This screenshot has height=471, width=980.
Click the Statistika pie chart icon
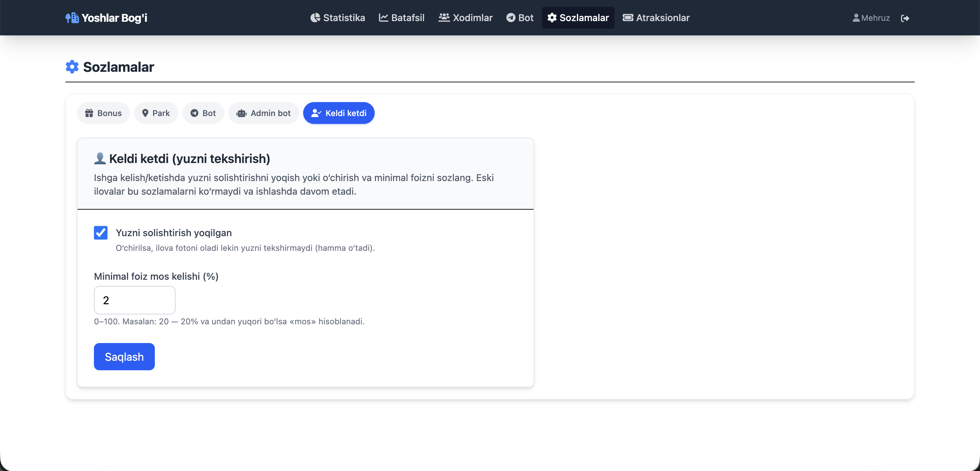click(x=315, y=17)
